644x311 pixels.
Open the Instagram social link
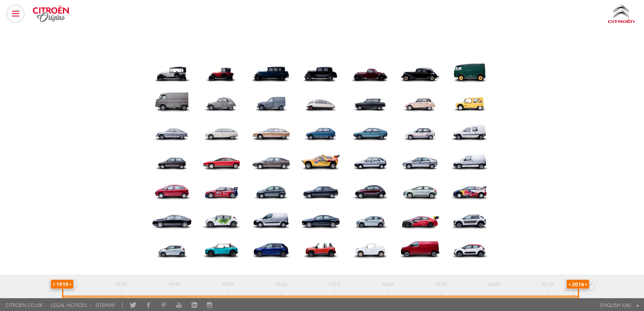(x=210, y=305)
